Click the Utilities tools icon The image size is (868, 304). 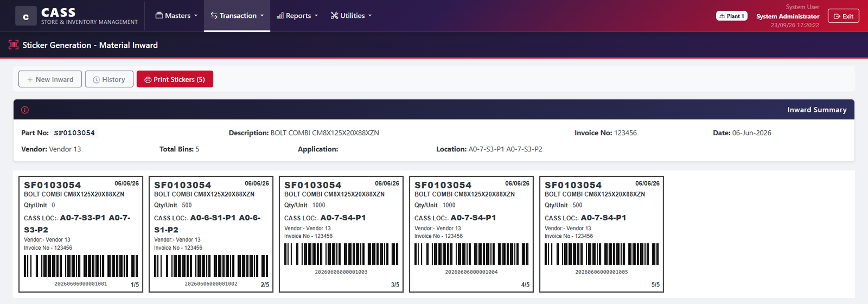tap(335, 16)
